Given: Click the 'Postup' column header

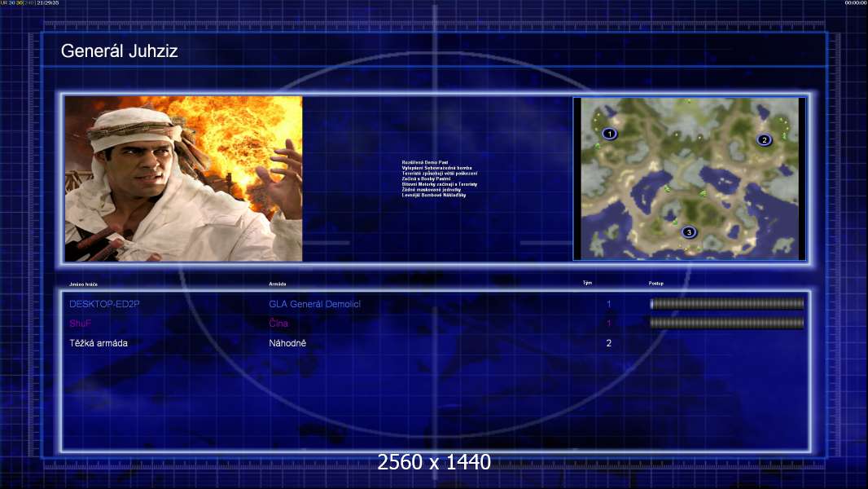Looking at the screenshot, I should coord(656,283).
